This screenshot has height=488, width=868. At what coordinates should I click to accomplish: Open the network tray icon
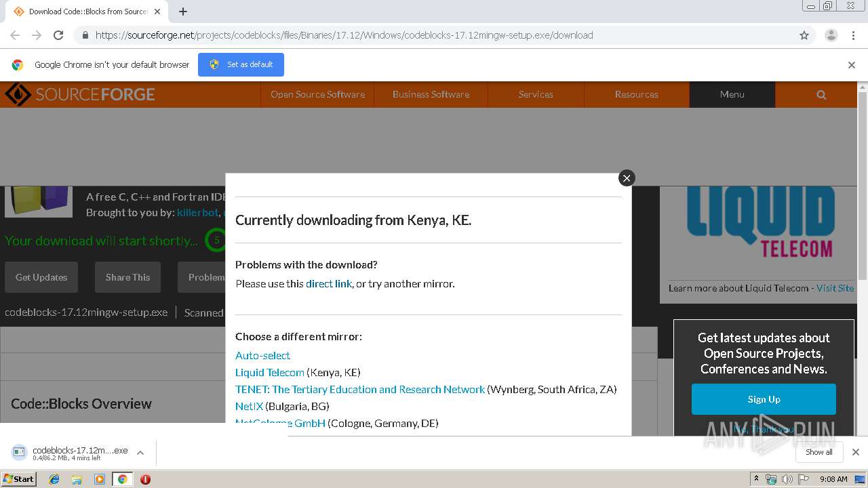pyautogui.click(x=771, y=479)
